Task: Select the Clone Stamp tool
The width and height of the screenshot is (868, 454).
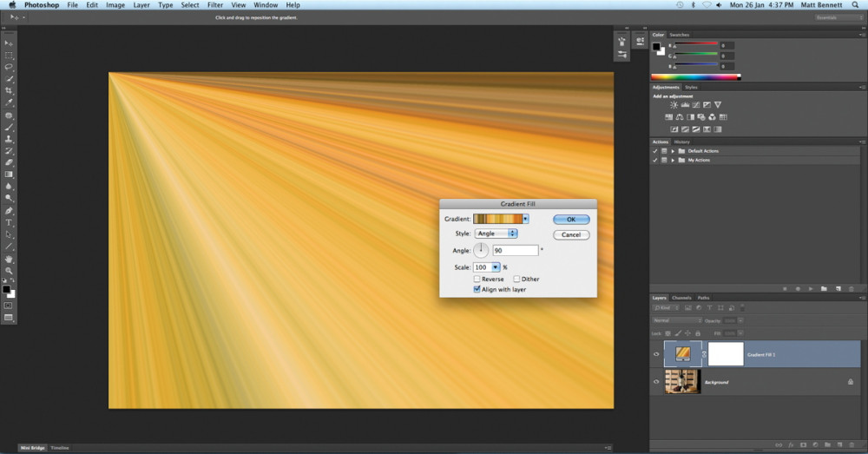Action: click(x=9, y=139)
